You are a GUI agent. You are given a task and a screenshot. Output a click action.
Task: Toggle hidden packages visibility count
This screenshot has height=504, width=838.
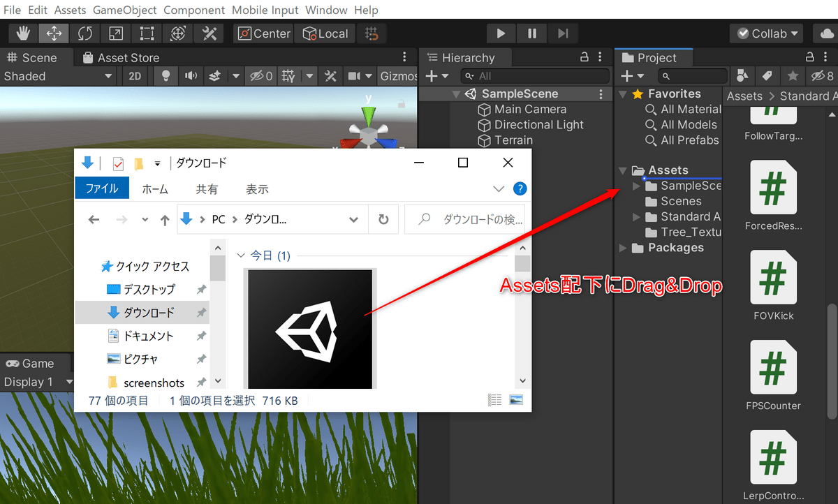click(821, 76)
